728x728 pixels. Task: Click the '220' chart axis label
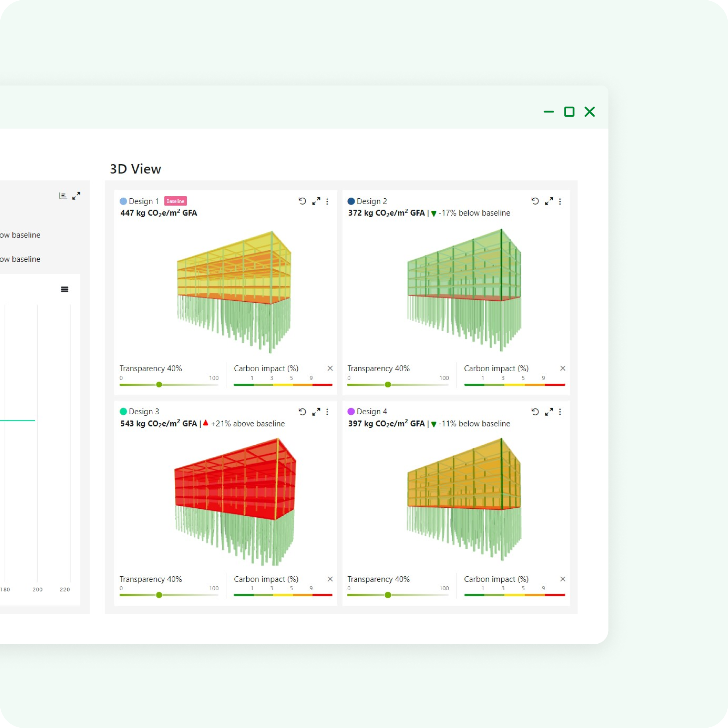pyautogui.click(x=65, y=589)
